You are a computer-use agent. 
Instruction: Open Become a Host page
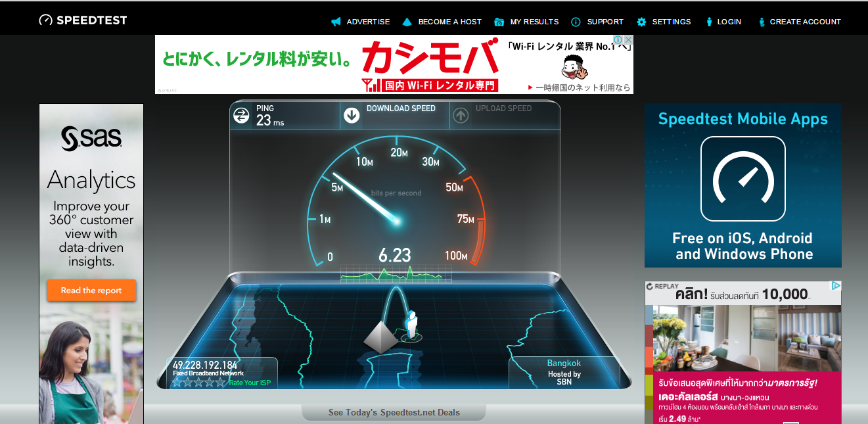[450, 22]
